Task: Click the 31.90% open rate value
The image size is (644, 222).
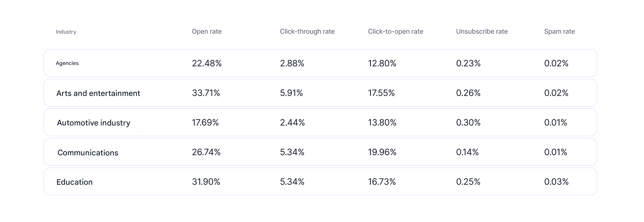Action: tap(206, 182)
